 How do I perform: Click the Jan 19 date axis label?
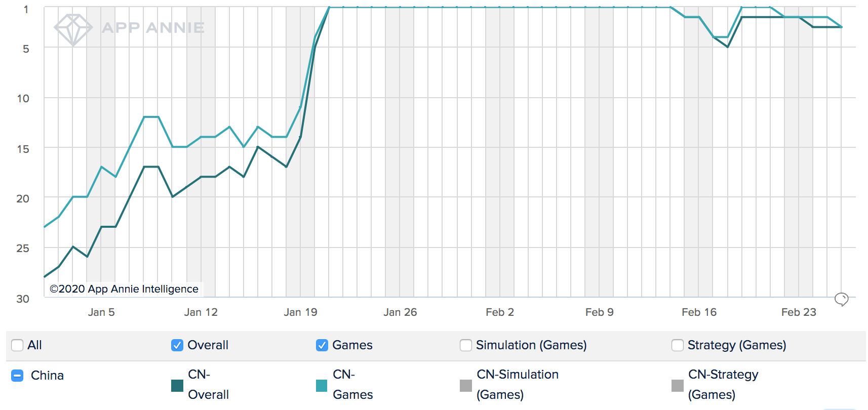click(x=300, y=312)
